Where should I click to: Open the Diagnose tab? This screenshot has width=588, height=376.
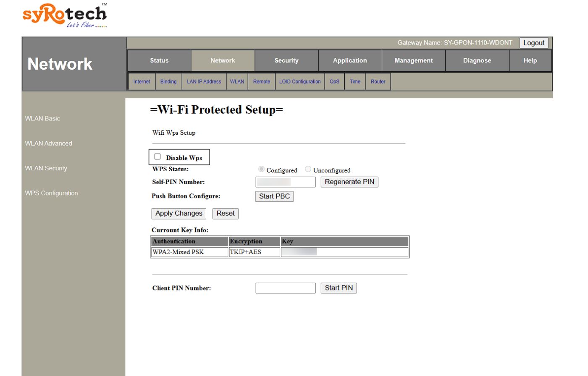click(x=477, y=60)
